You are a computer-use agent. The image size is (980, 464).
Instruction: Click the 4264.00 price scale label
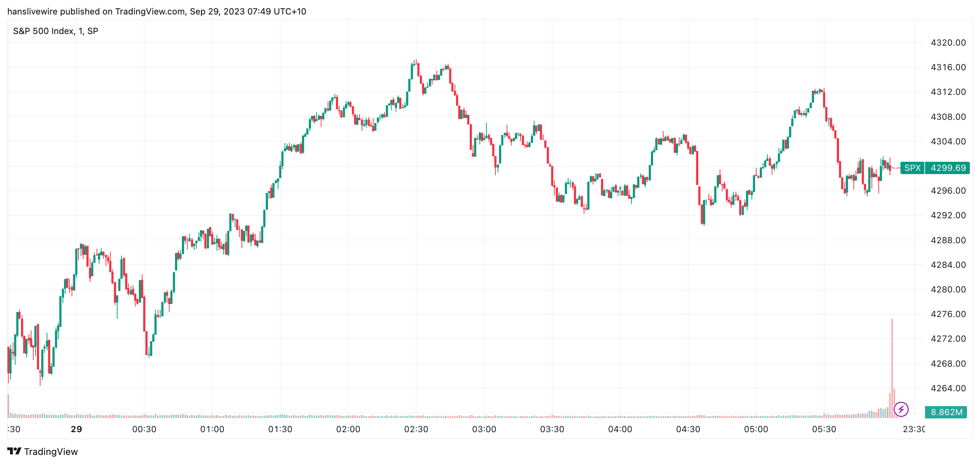948,388
